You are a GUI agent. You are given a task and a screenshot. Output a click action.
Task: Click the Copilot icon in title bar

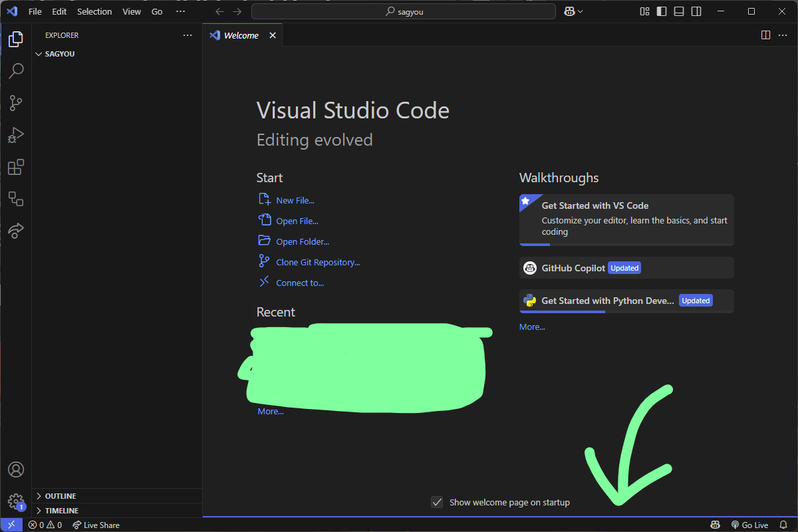(569, 11)
